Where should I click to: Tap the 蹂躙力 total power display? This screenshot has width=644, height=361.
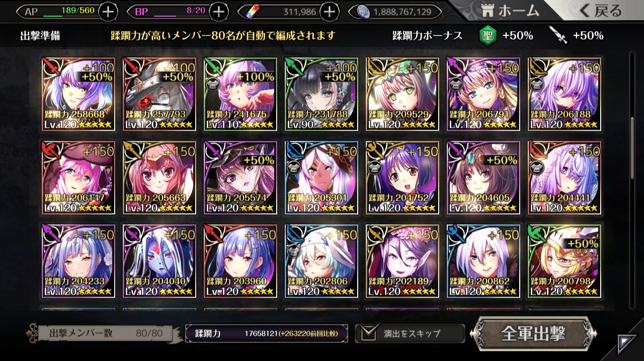pyautogui.click(x=266, y=333)
